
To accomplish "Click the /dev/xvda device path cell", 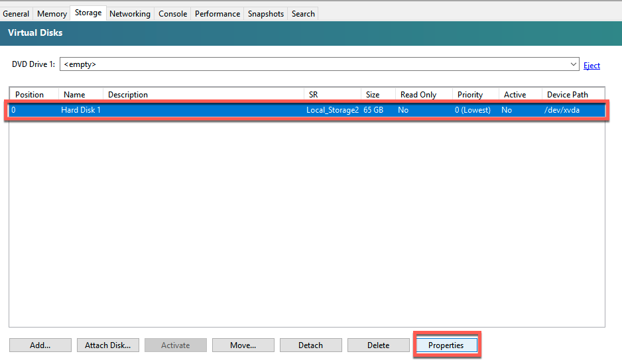I will 562,110.
